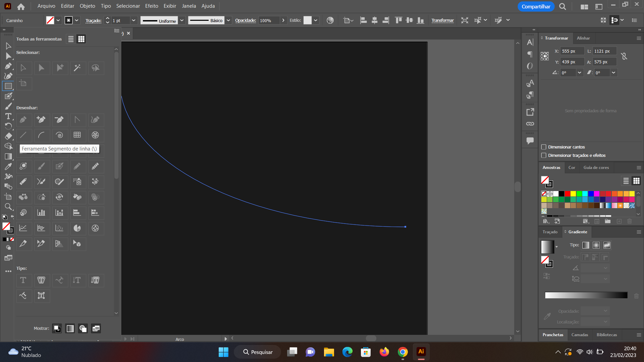Viewport: 644px width, 362px height.
Task: Select the Radar Graph tool icon
Action: (x=95, y=228)
